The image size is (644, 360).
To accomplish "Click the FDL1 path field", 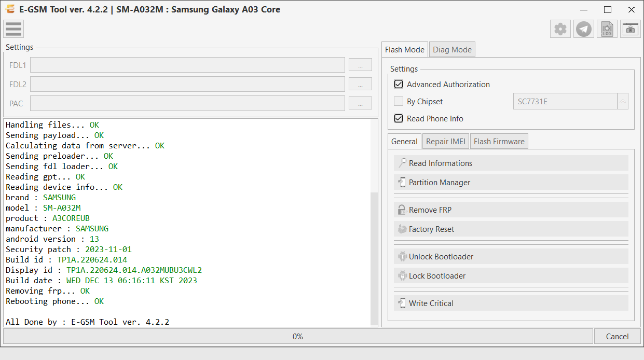I will pyautogui.click(x=187, y=65).
